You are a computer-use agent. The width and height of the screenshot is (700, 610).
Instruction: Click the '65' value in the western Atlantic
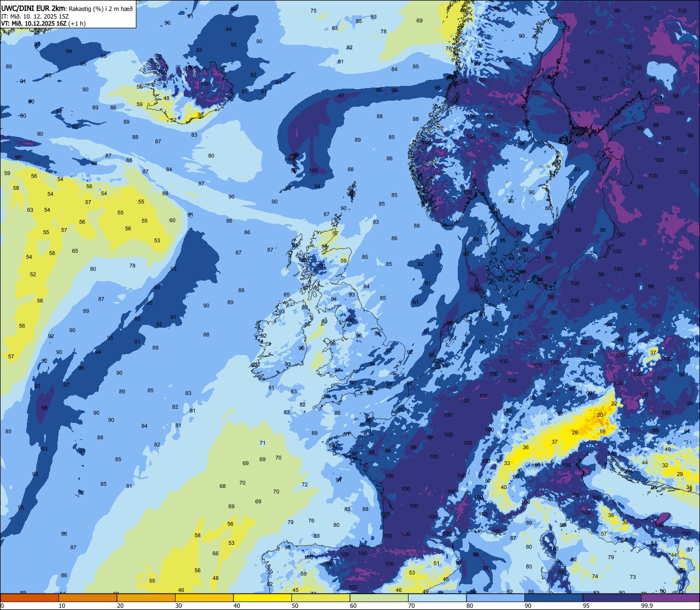(75, 251)
